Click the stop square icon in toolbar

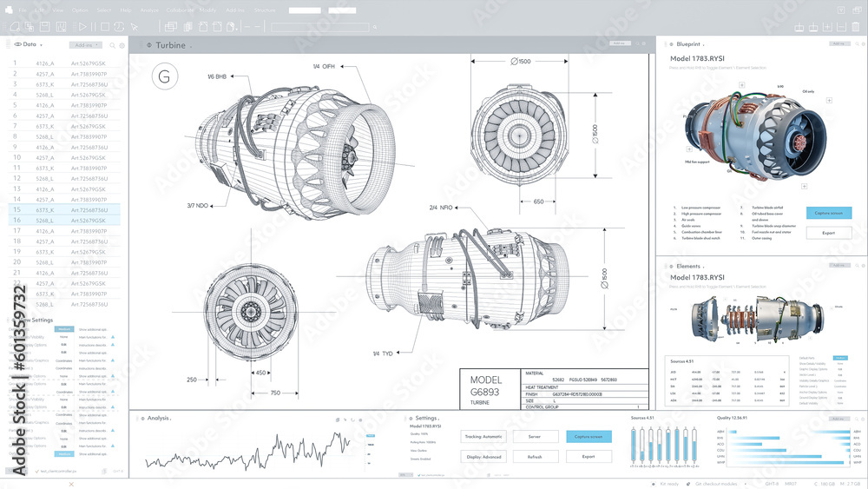(x=105, y=26)
